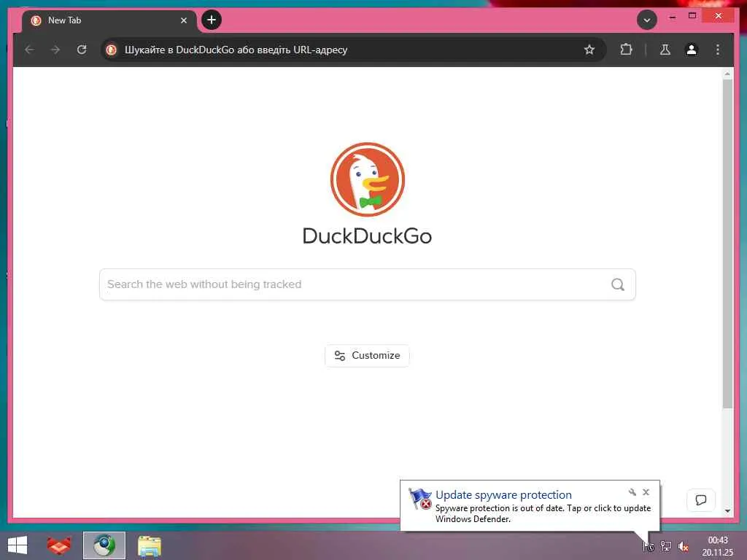
Task: Open the Extensions puzzle icon
Action: click(626, 50)
